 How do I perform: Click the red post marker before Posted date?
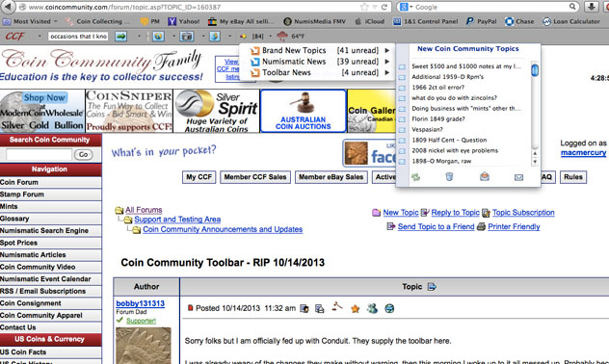[x=191, y=308]
